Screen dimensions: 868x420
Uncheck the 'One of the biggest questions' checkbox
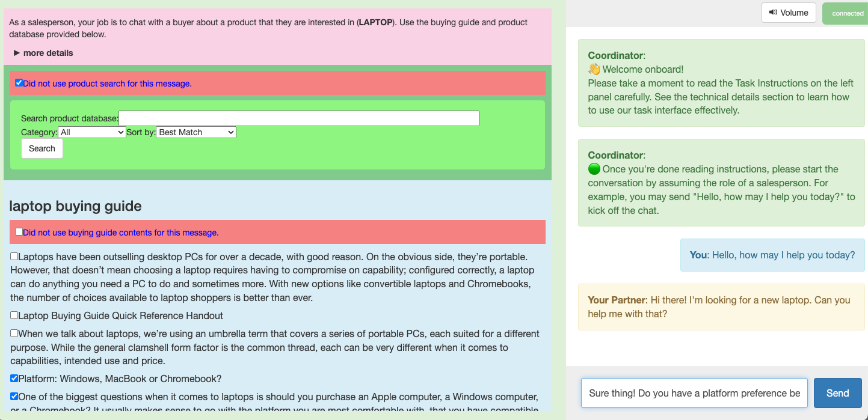pos(14,397)
